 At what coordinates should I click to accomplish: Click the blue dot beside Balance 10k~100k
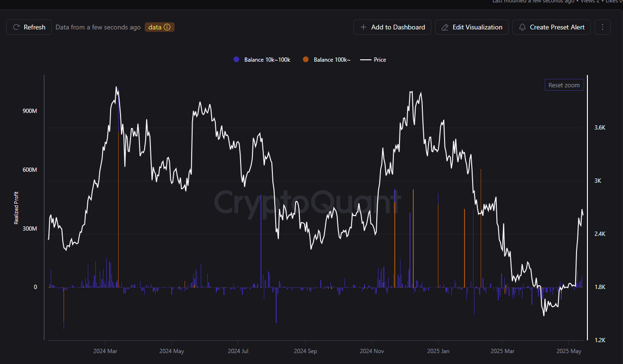pyautogui.click(x=236, y=59)
